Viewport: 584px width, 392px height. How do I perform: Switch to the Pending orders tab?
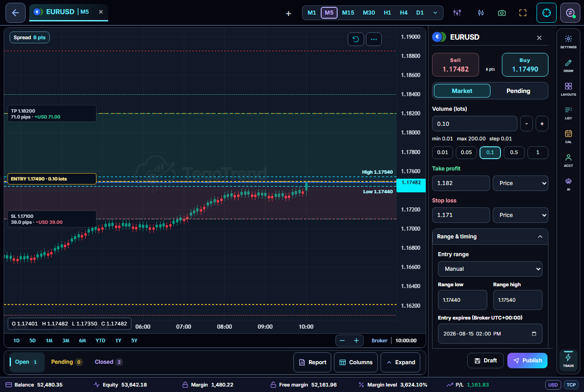67,362
